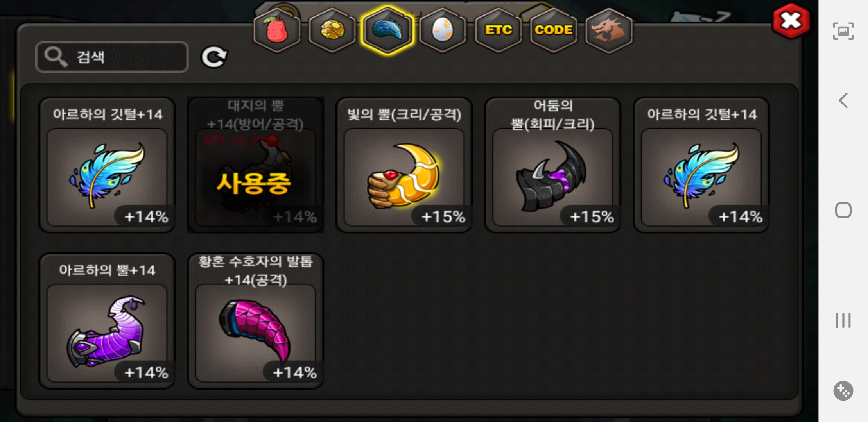Viewport: 868px width, 422px height.
Task: Open the fruit food category tab
Action: (x=277, y=30)
